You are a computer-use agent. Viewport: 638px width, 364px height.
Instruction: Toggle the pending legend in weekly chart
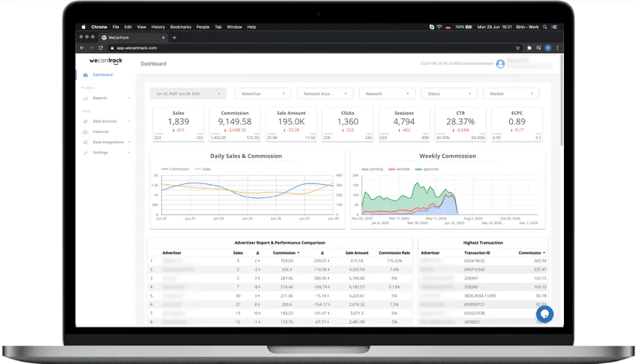[372, 169]
